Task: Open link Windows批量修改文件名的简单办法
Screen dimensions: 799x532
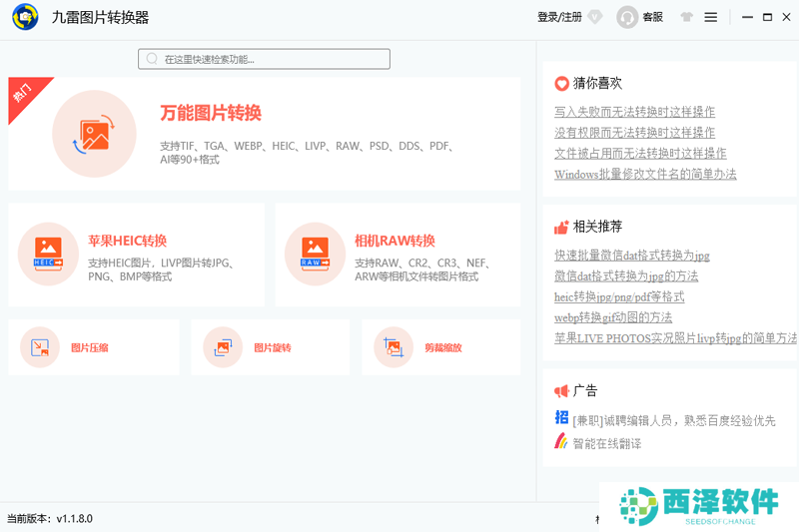Action: (645, 174)
